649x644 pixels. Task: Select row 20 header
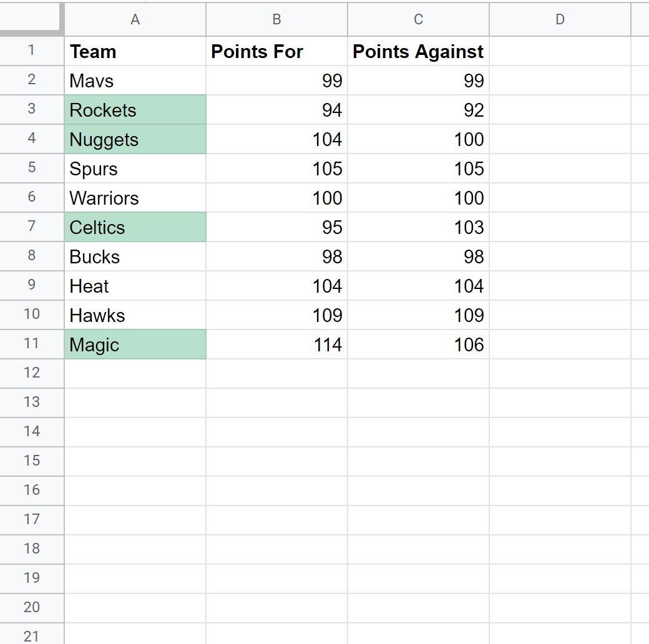[x=31, y=608]
